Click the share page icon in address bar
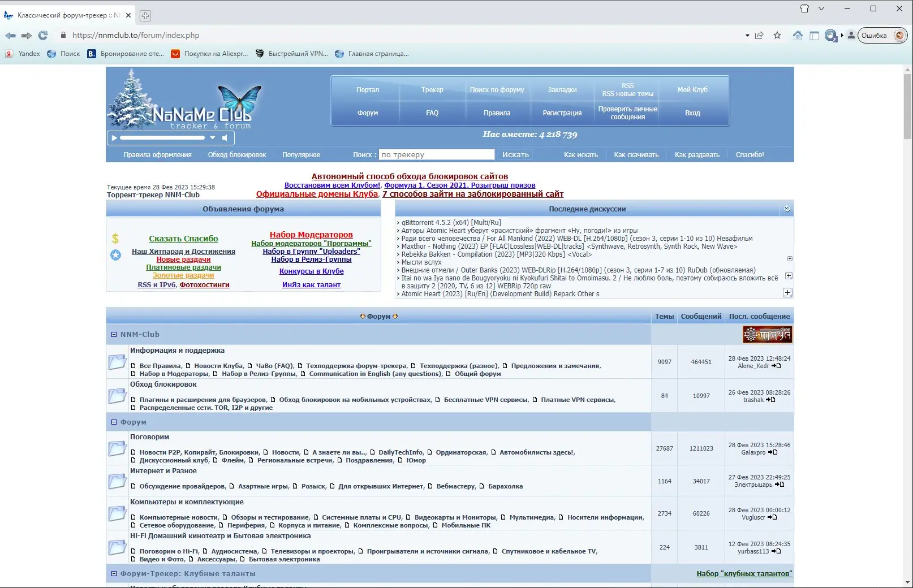This screenshot has width=913, height=588. pos(759,36)
